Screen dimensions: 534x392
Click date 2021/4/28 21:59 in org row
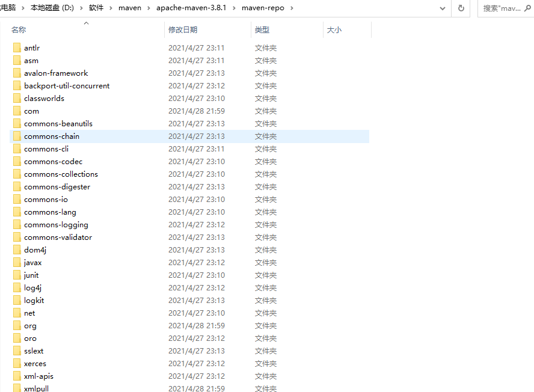[197, 326]
